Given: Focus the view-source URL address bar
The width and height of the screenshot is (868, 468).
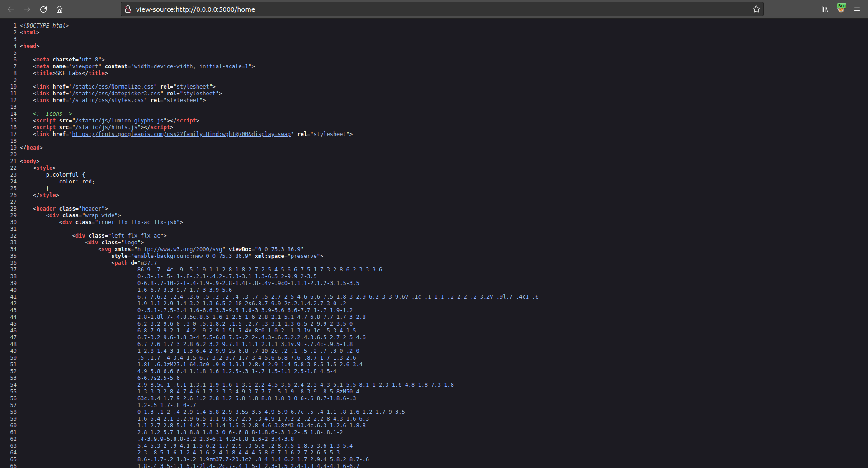Looking at the screenshot, I should pos(407,9).
